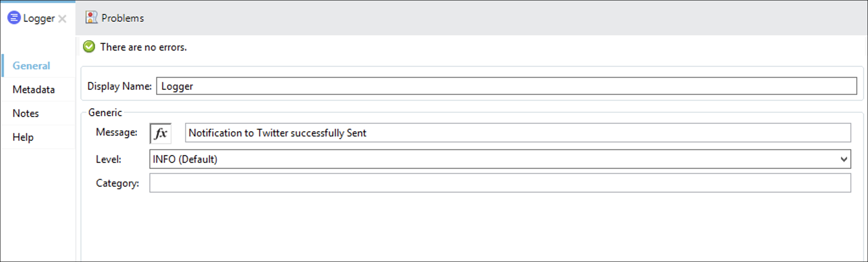Viewport: 868px width, 262px height.
Task: Open the Help section
Action: pos(23,137)
